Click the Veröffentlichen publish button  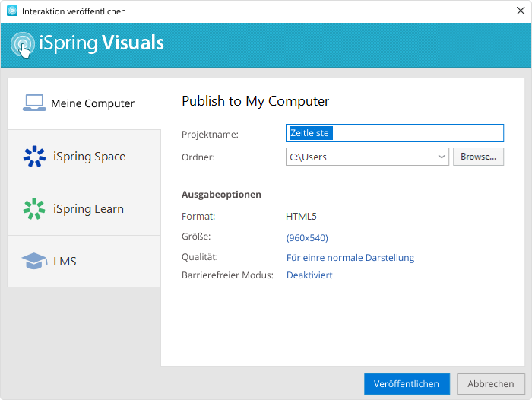pyautogui.click(x=407, y=384)
